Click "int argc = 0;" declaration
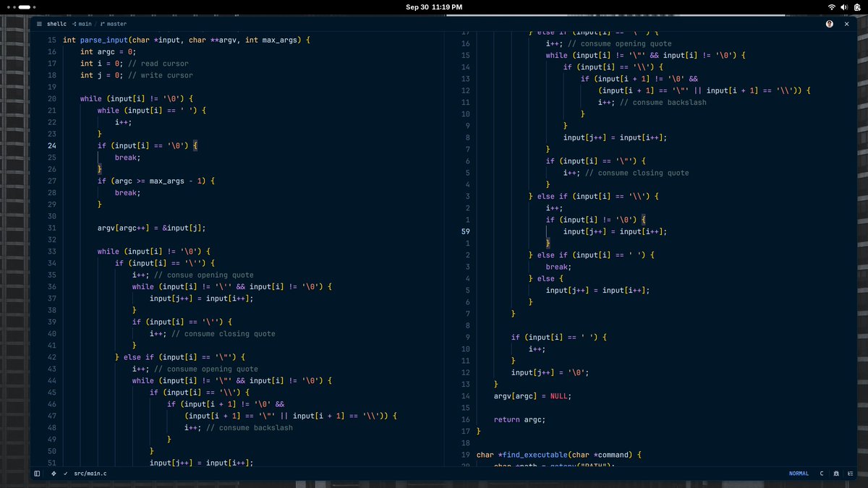 point(109,52)
